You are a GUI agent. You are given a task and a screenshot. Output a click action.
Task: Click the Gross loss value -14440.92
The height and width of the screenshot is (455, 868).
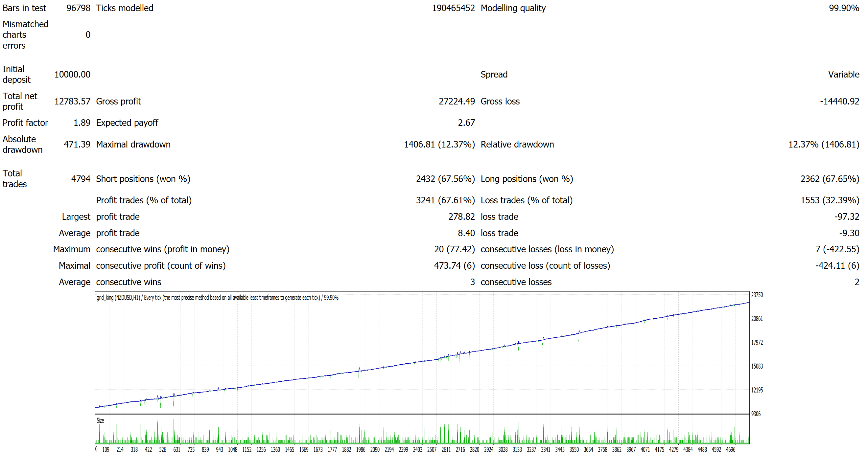(x=839, y=102)
